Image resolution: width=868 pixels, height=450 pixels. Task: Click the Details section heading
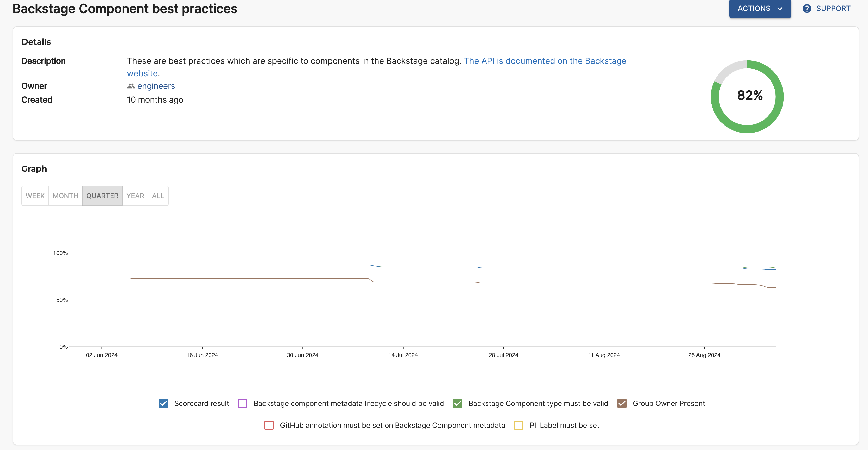pyautogui.click(x=36, y=42)
